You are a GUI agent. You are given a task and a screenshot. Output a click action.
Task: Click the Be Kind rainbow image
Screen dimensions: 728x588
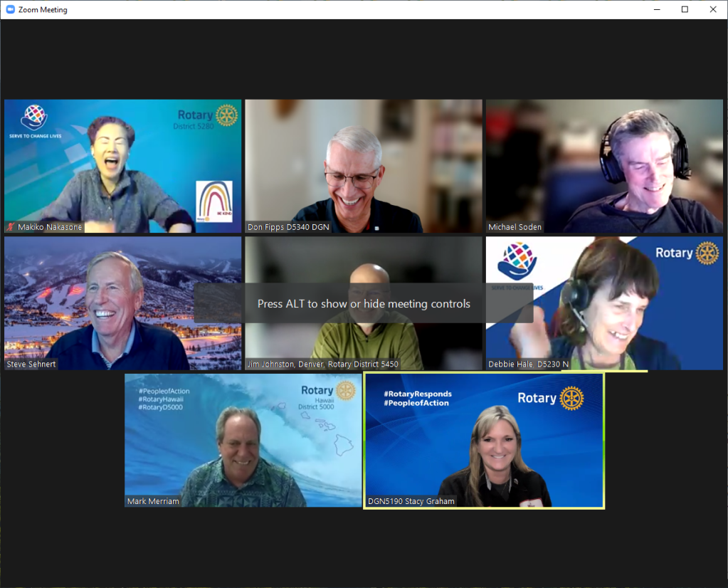coord(214,201)
